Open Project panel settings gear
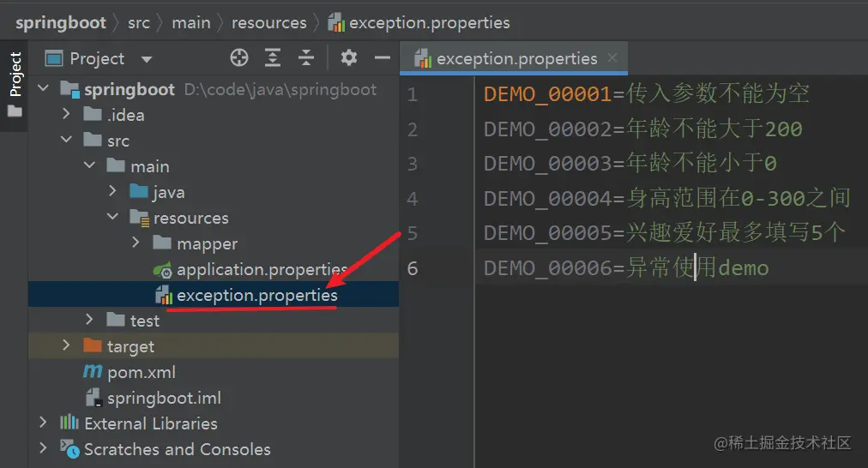The height and width of the screenshot is (468, 868). (348, 58)
